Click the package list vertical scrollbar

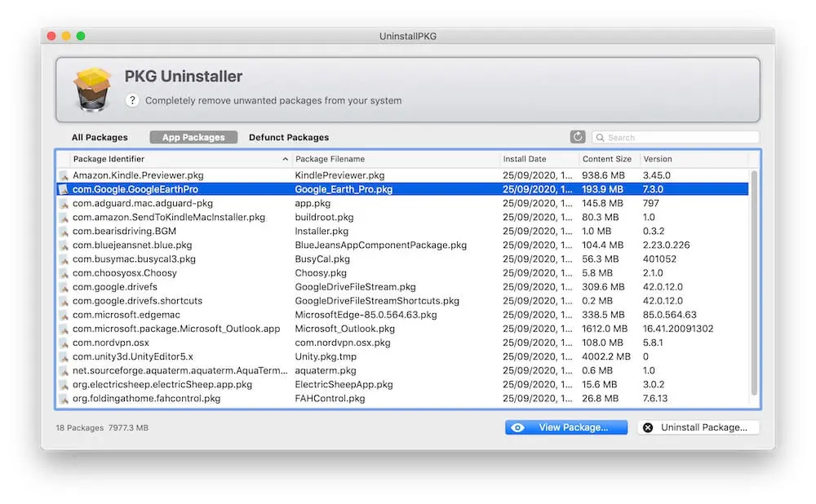(754, 284)
